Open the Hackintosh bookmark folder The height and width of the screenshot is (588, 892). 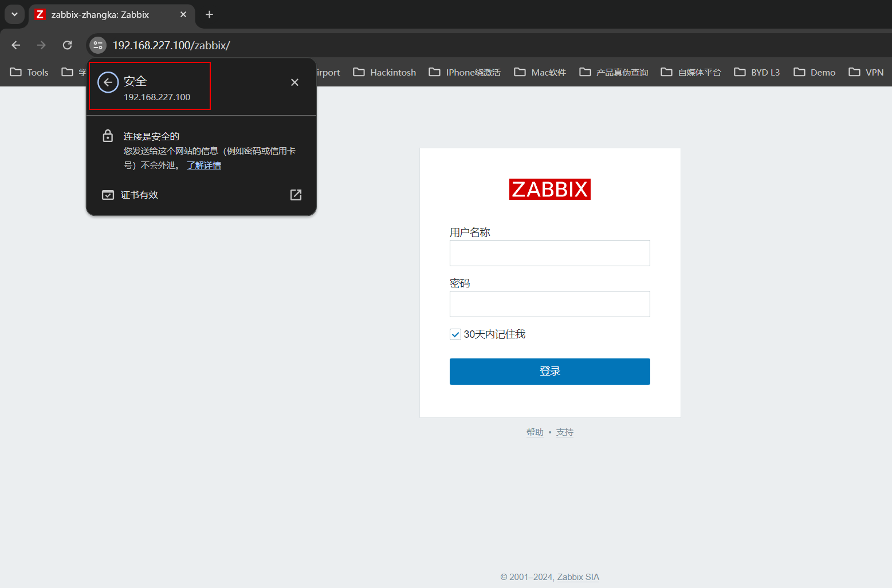tap(384, 72)
